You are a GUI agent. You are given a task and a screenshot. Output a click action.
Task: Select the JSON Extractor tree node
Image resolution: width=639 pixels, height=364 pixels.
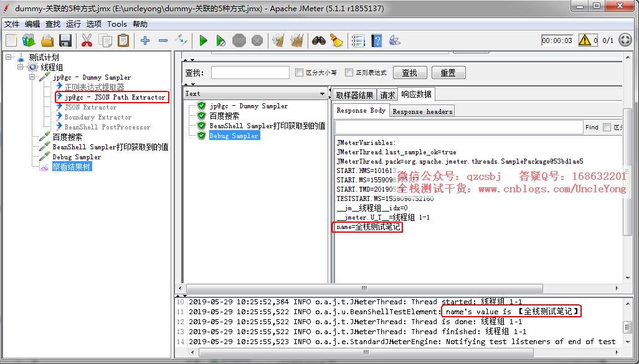90,107
